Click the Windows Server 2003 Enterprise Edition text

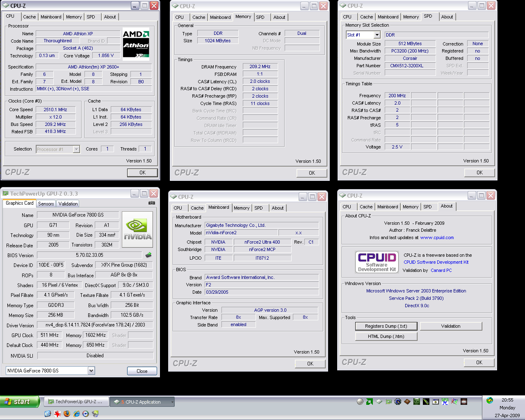pyautogui.click(x=416, y=291)
